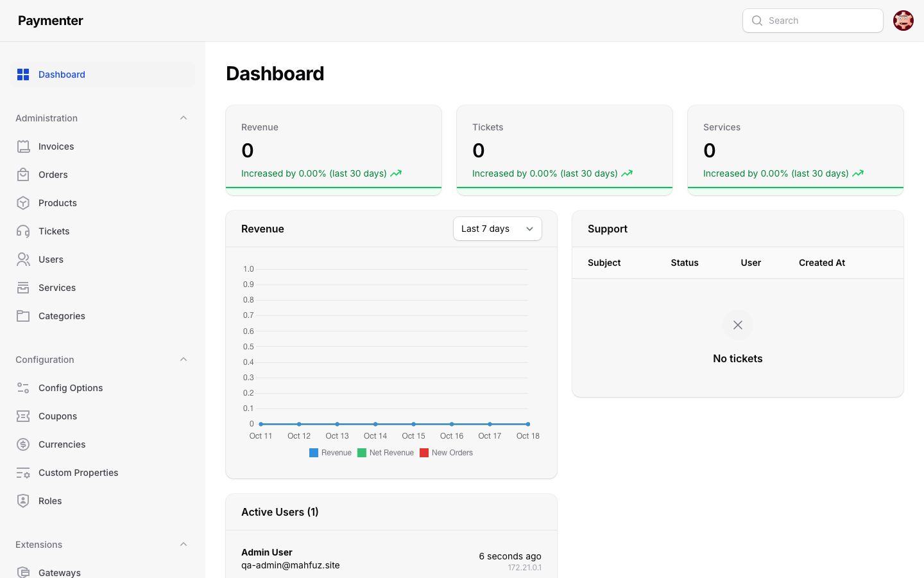Click the Categories folder icon

point(23,316)
